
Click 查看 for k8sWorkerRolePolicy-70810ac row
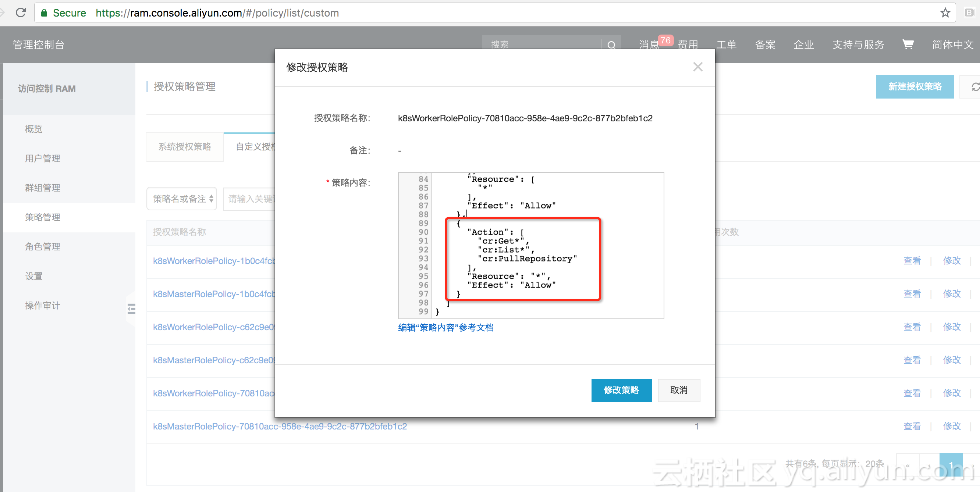click(912, 393)
